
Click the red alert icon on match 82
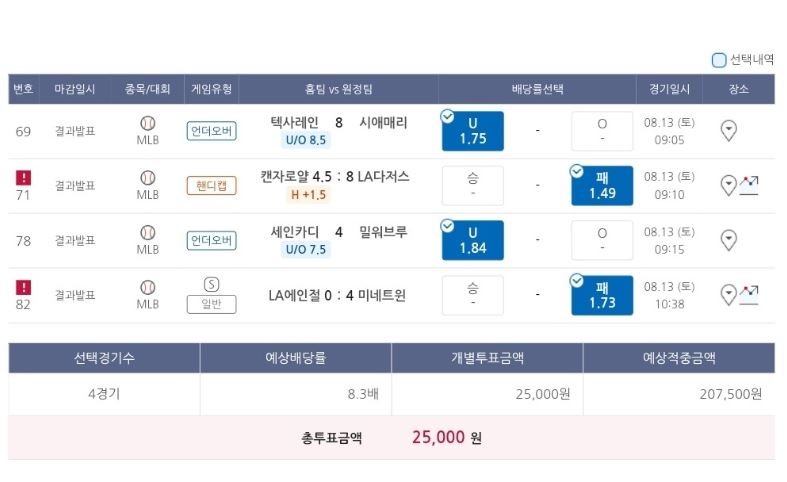point(23,287)
